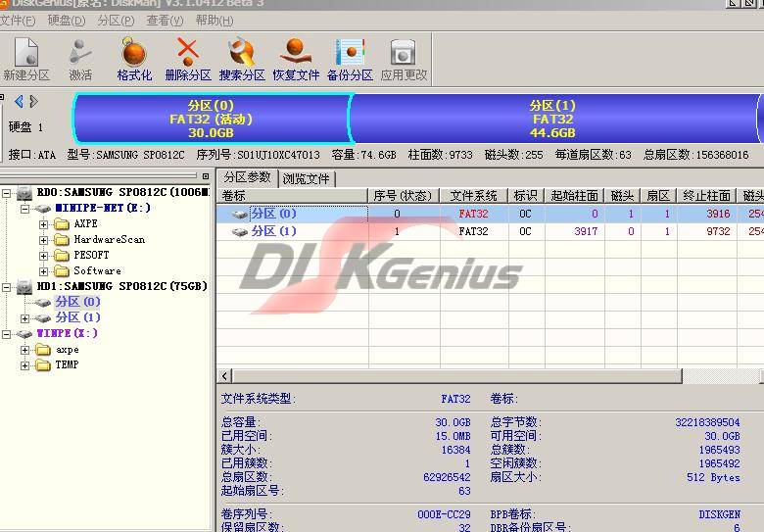Select 分区(0) under HD1 in tree
764x532 pixels.
(77, 302)
